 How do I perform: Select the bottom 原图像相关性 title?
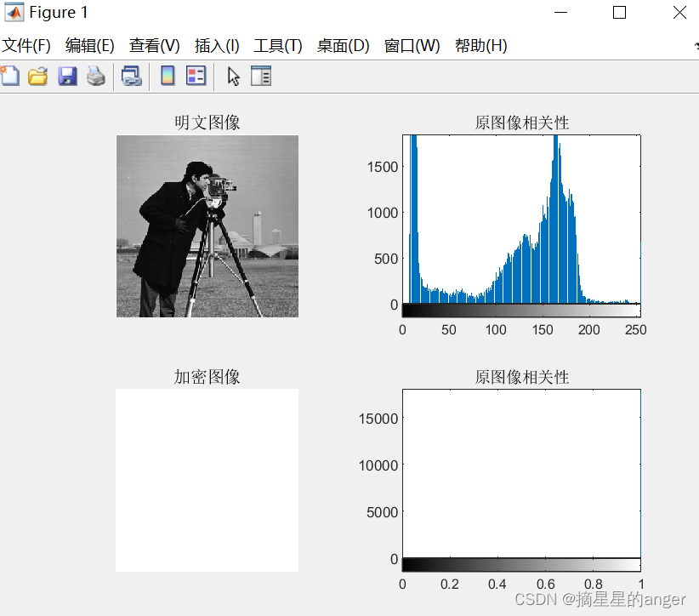tap(521, 377)
